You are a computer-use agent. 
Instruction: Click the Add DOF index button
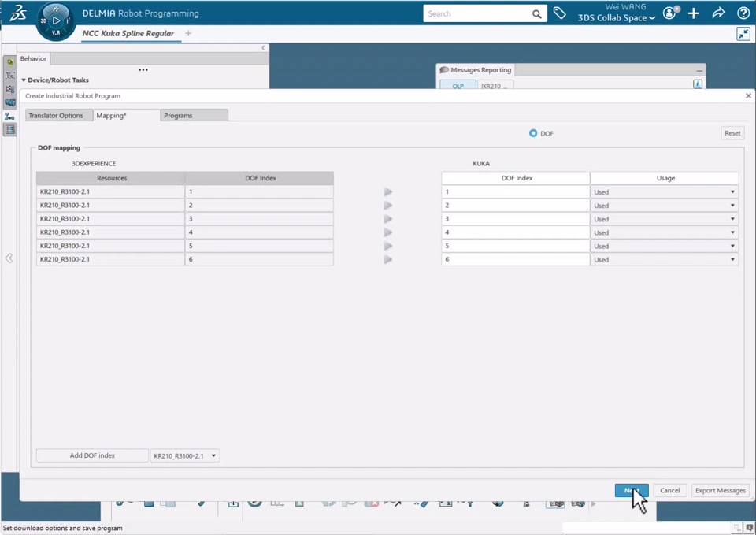pos(92,455)
